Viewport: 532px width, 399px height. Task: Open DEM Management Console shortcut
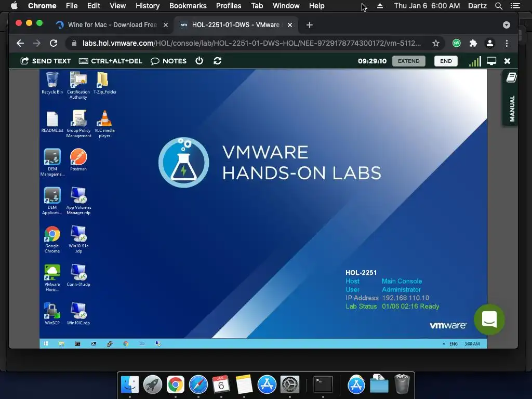pyautogui.click(x=52, y=162)
